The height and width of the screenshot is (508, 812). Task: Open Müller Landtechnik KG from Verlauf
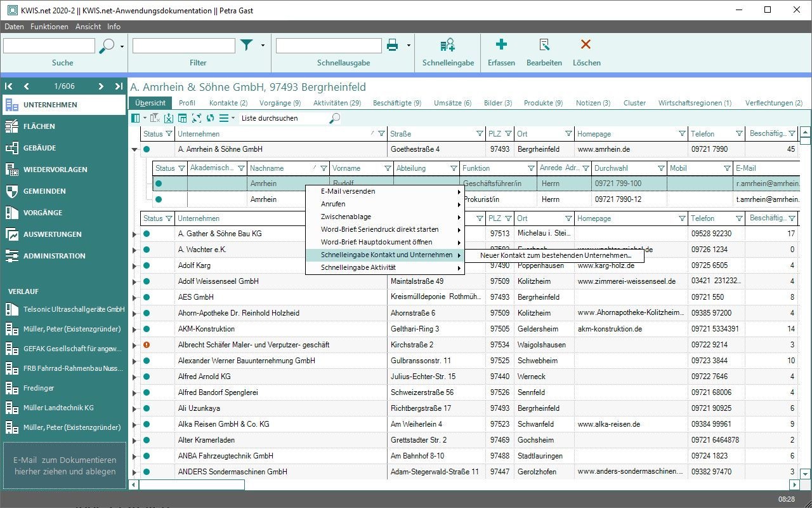tap(65, 408)
